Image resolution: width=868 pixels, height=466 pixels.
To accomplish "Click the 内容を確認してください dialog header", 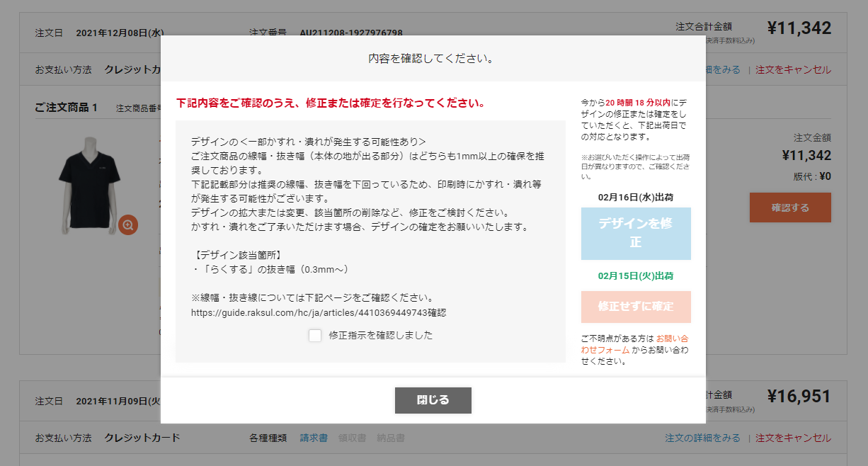I will [x=431, y=58].
